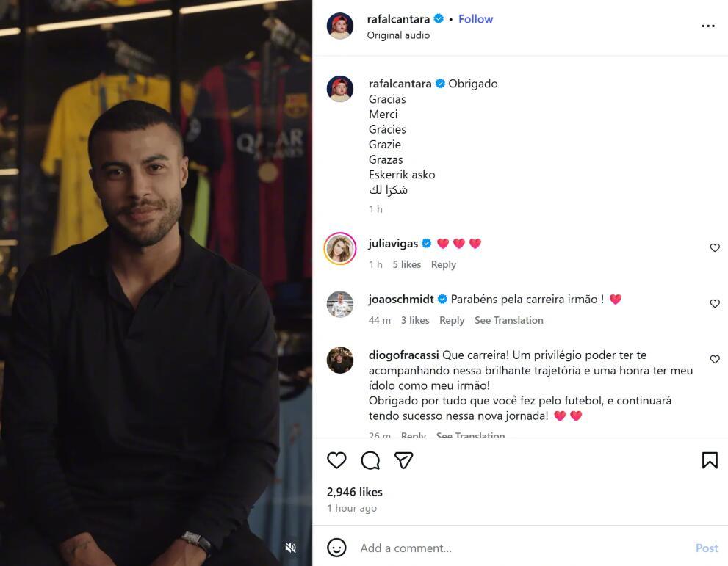View the 5 likes on juliavigas's comment
Screen dimensions: 728x566
pos(407,264)
